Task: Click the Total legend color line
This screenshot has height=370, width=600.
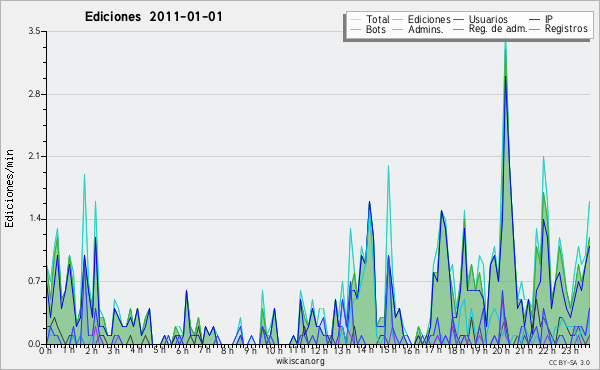Action: pos(355,20)
